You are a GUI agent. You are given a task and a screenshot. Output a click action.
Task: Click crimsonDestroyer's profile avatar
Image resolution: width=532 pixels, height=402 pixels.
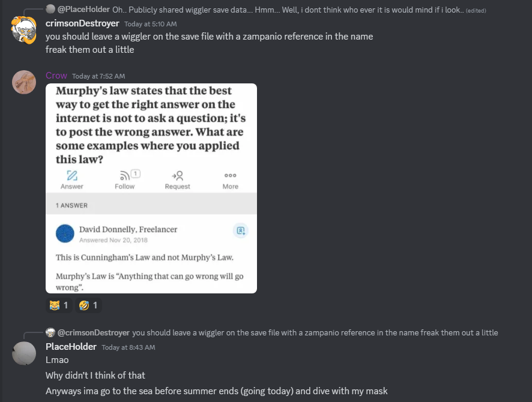click(24, 29)
